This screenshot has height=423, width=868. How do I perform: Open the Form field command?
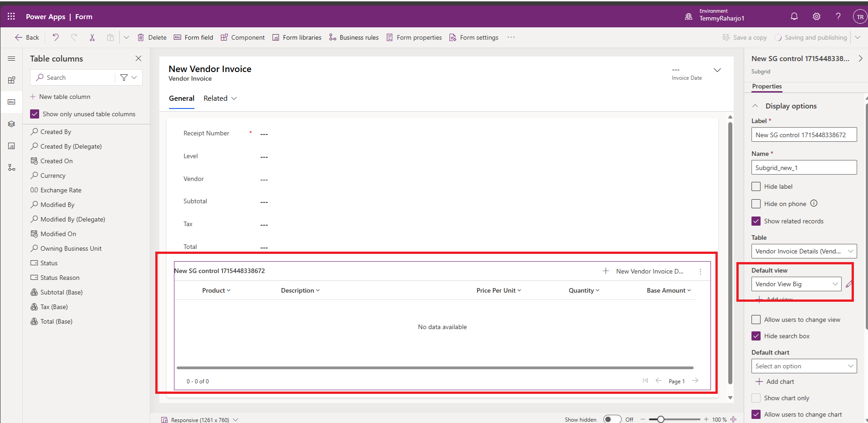point(194,37)
